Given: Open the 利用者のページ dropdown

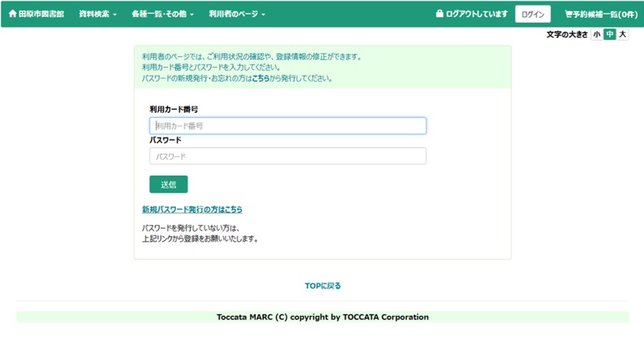Looking at the screenshot, I should tap(237, 14).
